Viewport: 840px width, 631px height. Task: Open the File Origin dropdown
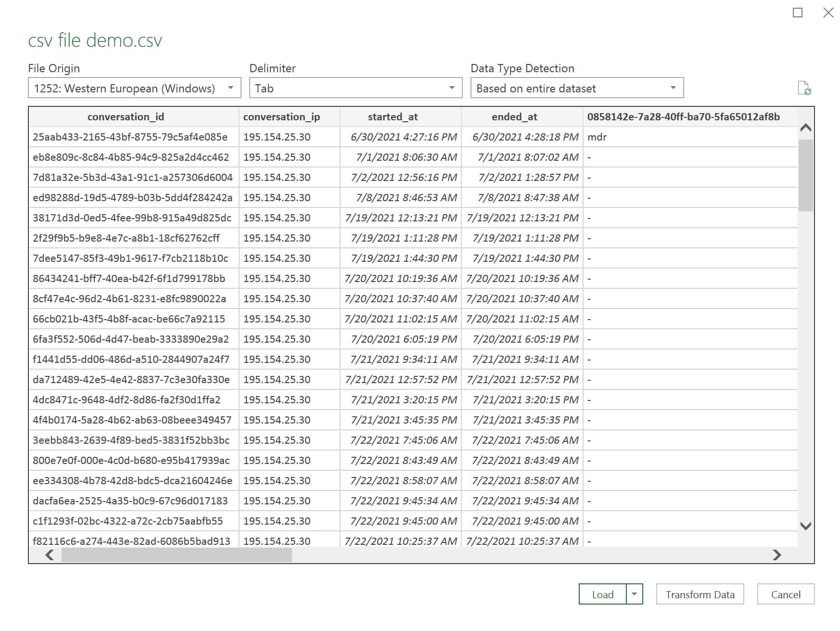135,88
